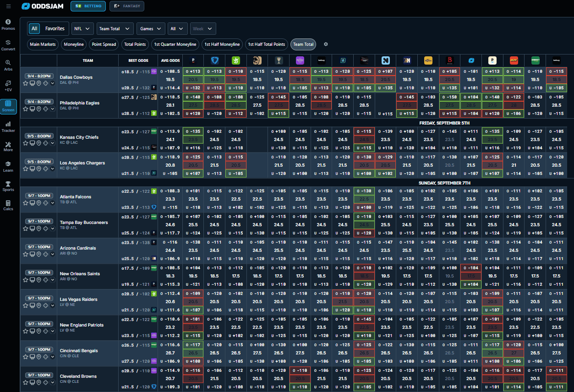Image resolution: width=574 pixels, height=392 pixels.
Task: Click the Team Total market pill
Action: 303,44
